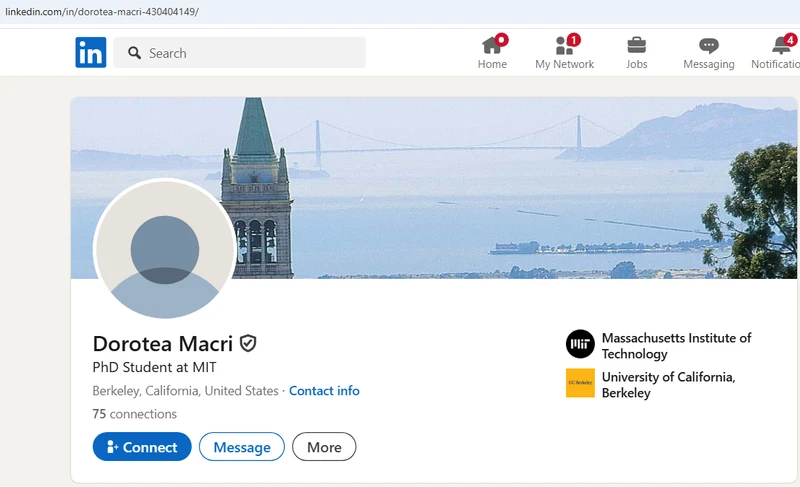This screenshot has width=800, height=487.
Task: Click the magnifier icon in search
Action: pyautogui.click(x=132, y=53)
